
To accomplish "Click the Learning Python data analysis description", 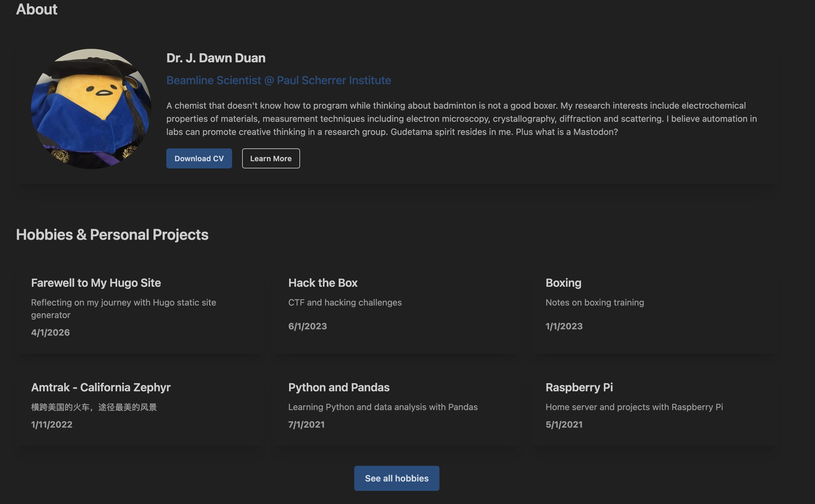I will click(382, 407).
